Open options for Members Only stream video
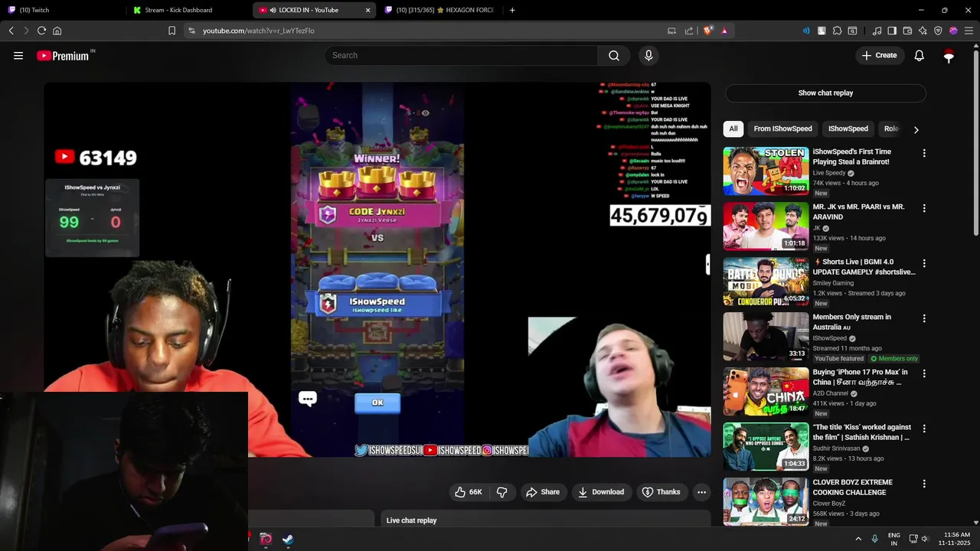The image size is (980, 551). click(924, 318)
